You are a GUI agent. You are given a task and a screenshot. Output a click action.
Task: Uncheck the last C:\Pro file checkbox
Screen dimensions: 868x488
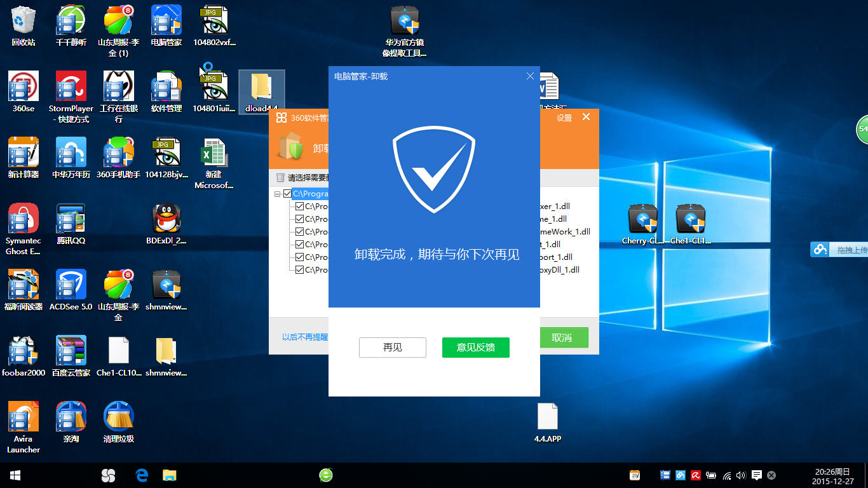tap(300, 270)
